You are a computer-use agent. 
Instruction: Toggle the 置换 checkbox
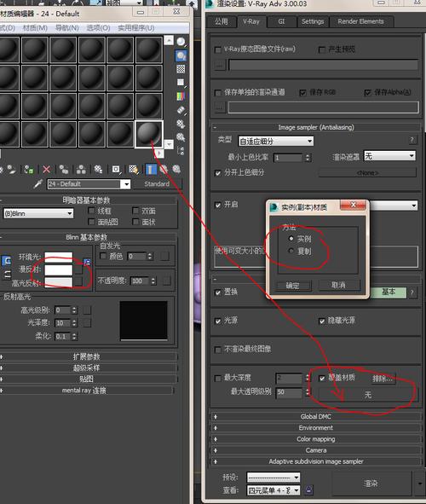point(217,293)
